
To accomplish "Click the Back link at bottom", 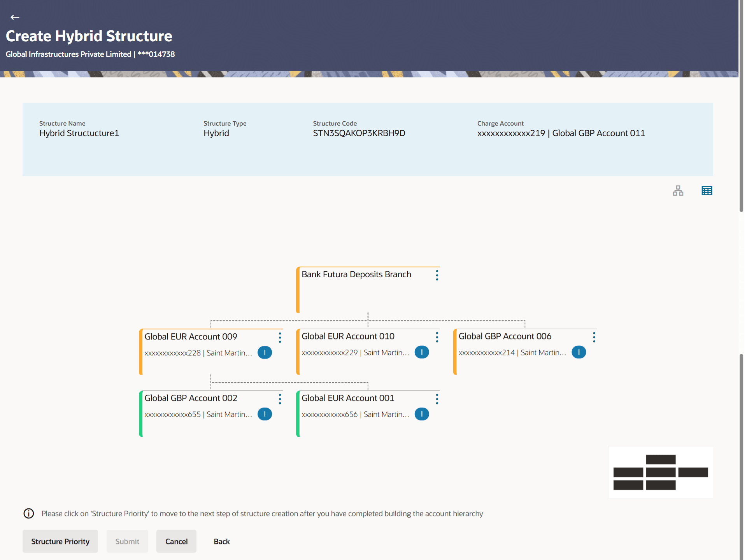I will coord(221,541).
